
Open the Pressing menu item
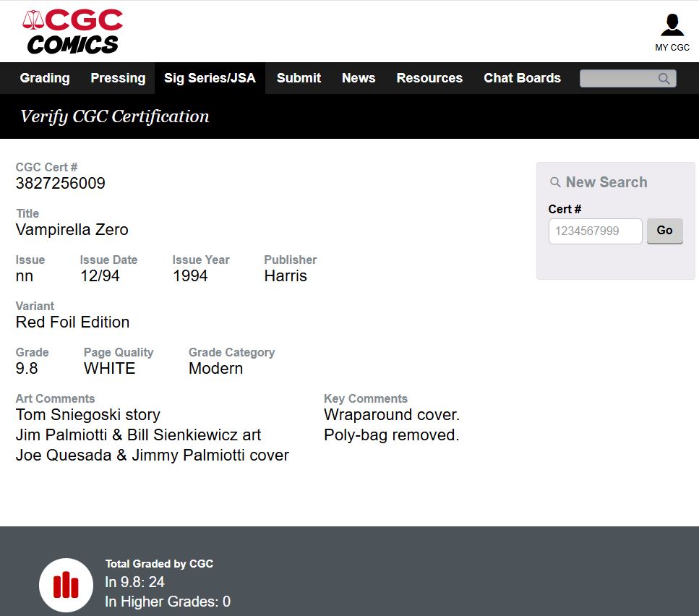tap(118, 78)
